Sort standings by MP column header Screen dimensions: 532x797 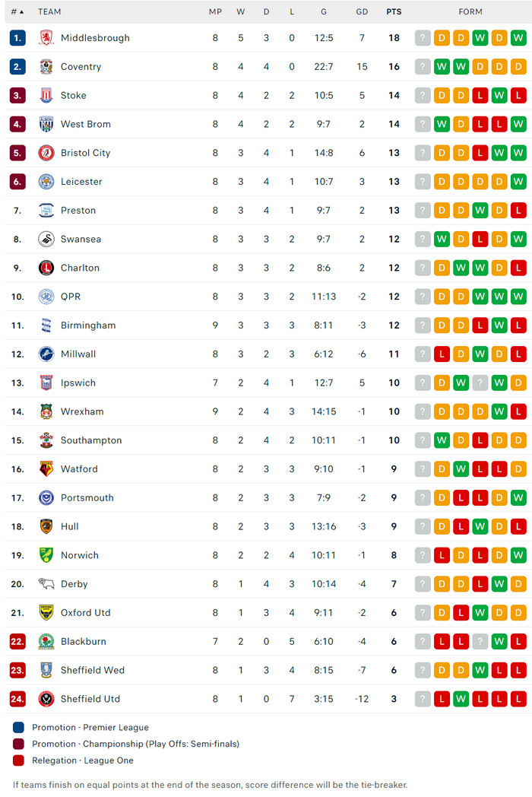tap(215, 12)
